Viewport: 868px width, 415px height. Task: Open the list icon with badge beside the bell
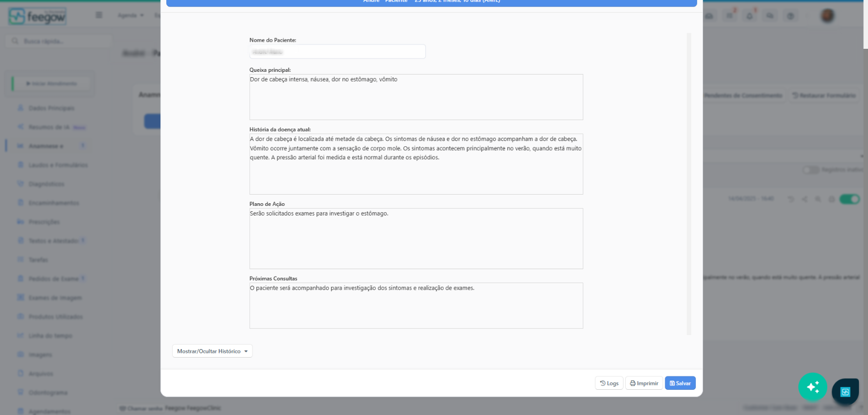click(730, 16)
